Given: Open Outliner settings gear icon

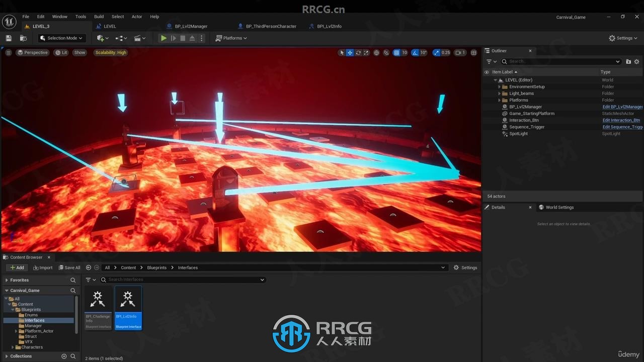Looking at the screenshot, I should tap(636, 61).
